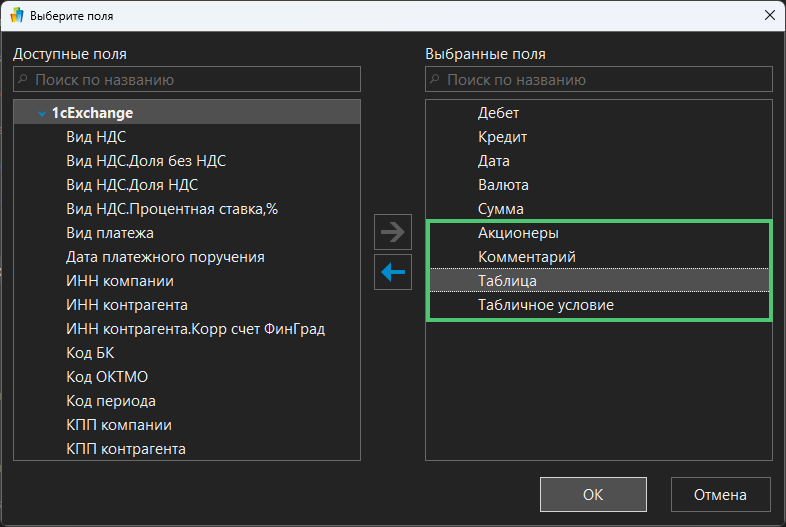Click the search icon in available fields
Image resolution: width=786 pixels, height=527 pixels.
[x=24, y=79]
